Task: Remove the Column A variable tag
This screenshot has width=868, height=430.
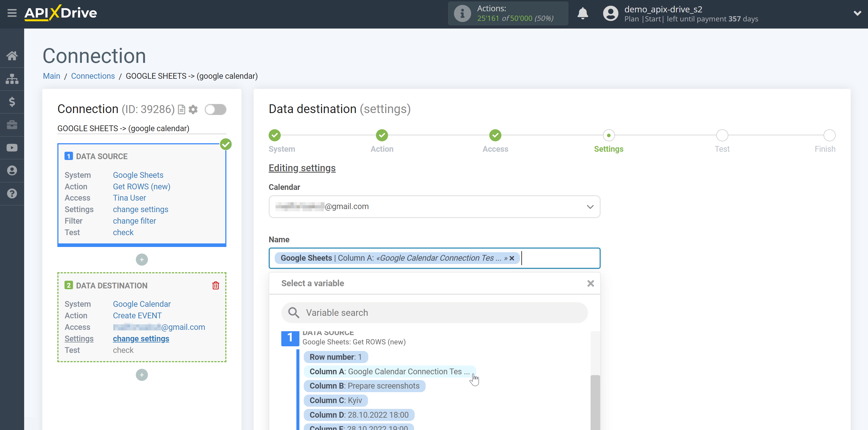Action: tap(512, 258)
